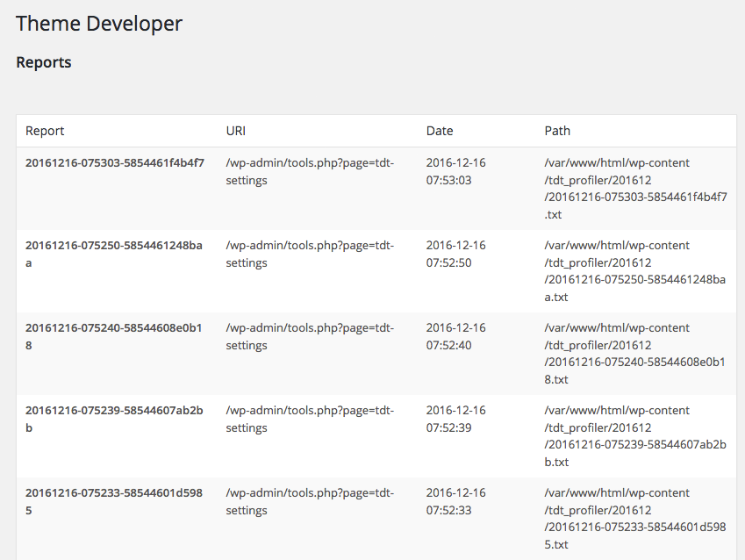Open report 20161216-075250-5854461248baa
Screen dimensions: 745x560
(x=114, y=254)
